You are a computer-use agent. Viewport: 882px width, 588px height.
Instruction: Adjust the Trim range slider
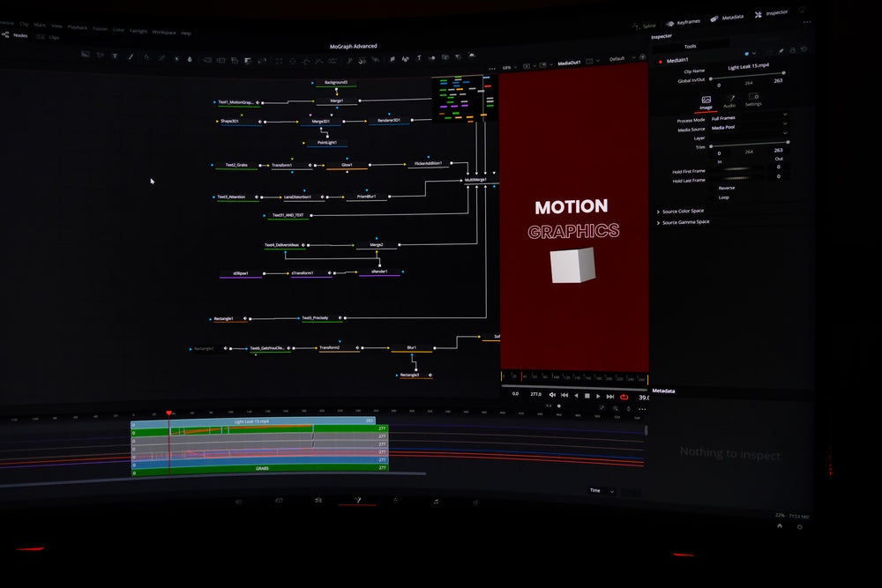click(x=750, y=143)
